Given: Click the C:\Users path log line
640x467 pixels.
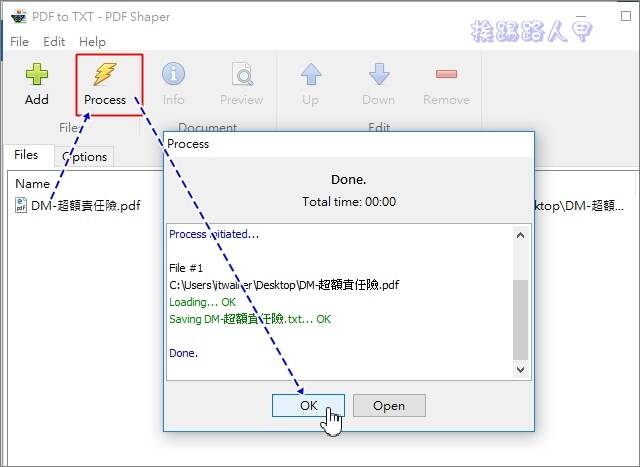Looking at the screenshot, I should (x=284, y=285).
